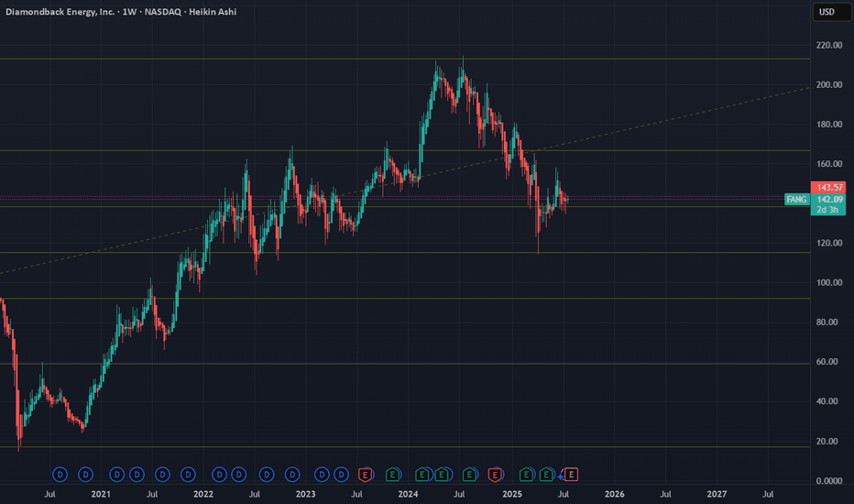Open the first red earnings E marker

click(x=366, y=474)
